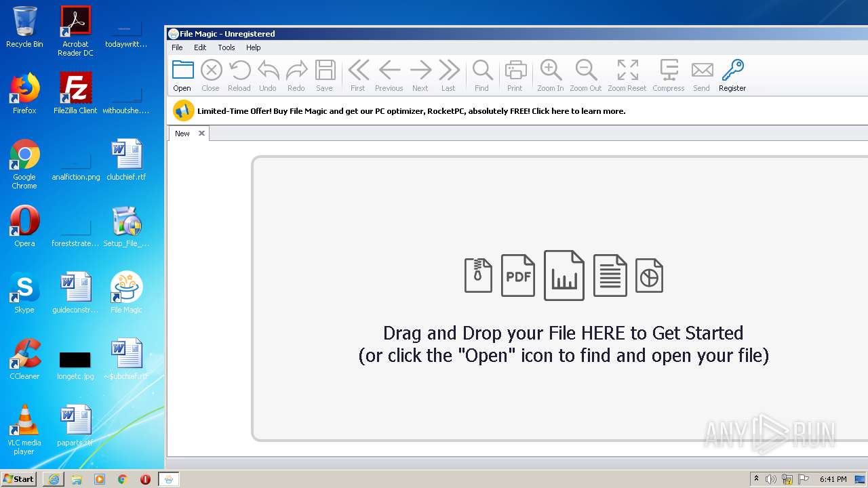Click the Previous arrow icon
The image size is (868, 488).
(389, 70)
